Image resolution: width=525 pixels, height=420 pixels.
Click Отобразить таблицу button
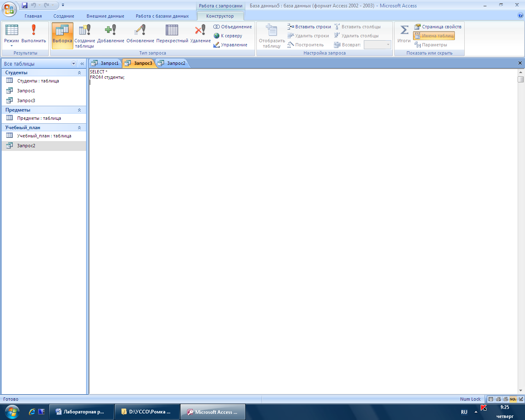[x=272, y=36]
